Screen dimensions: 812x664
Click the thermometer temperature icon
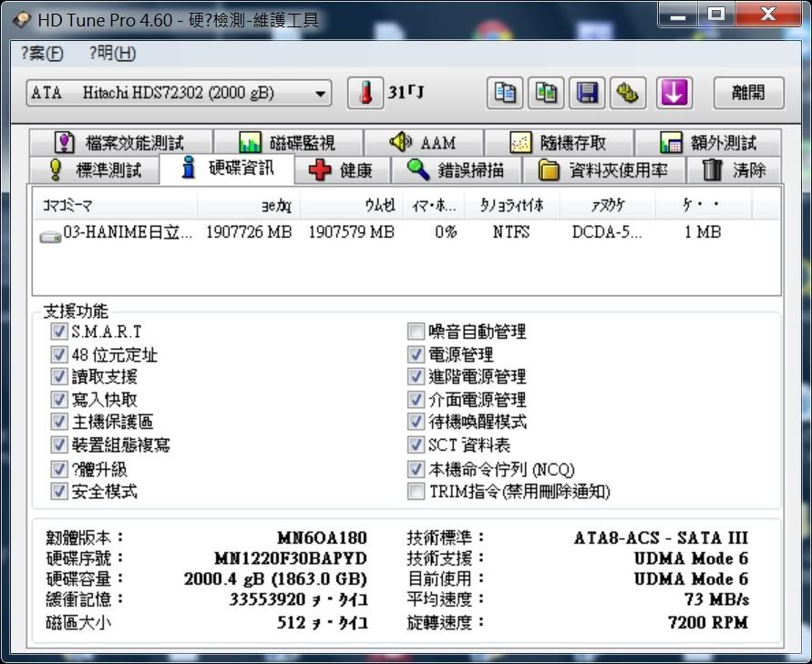365,93
